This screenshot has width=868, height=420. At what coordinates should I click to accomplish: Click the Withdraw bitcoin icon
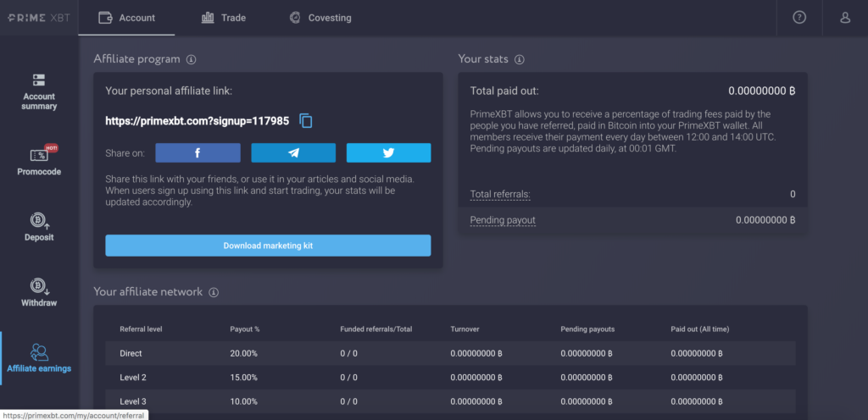(39, 286)
